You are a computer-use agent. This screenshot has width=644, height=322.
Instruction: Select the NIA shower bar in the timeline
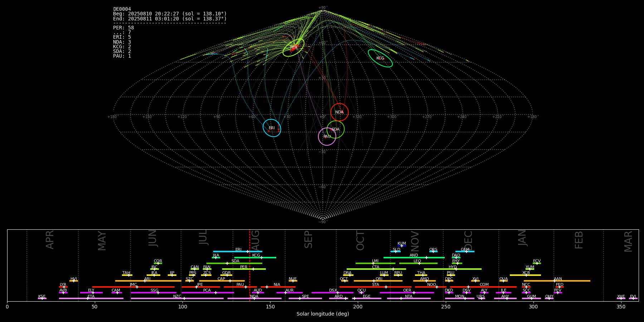click(278, 287)
